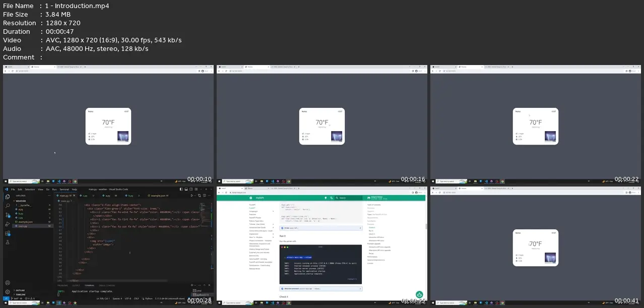Click the VS Code editor minimap
The width and height of the screenshot is (644, 308).
point(205,214)
